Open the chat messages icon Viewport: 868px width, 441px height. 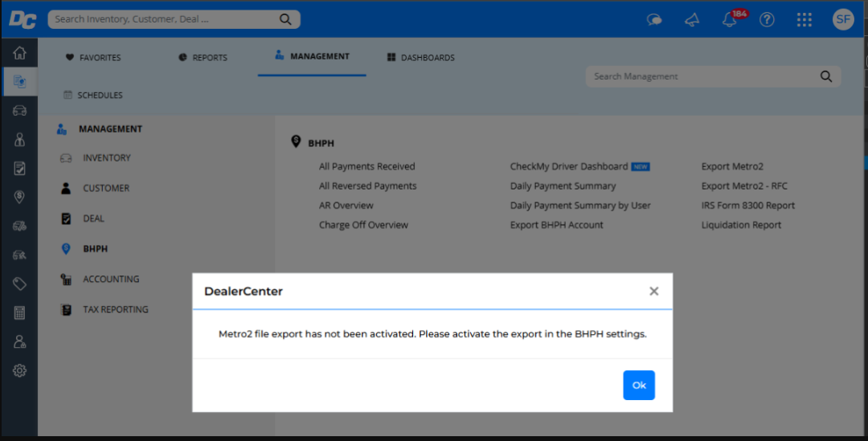point(654,20)
